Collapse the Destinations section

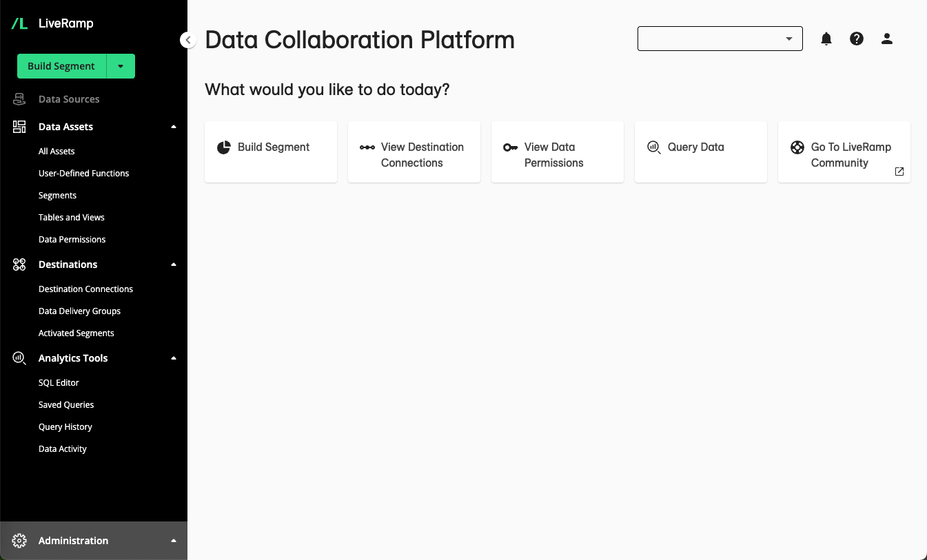(174, 265)
